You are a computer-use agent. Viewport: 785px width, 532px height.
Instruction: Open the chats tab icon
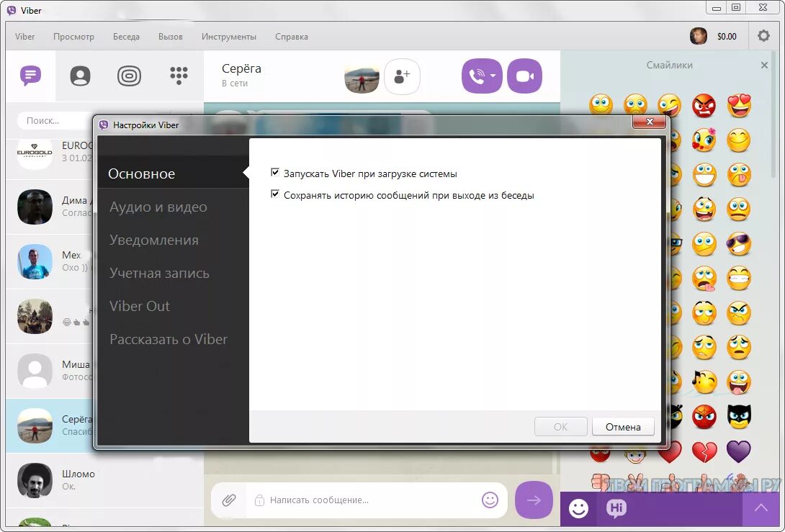coord(30,76)
